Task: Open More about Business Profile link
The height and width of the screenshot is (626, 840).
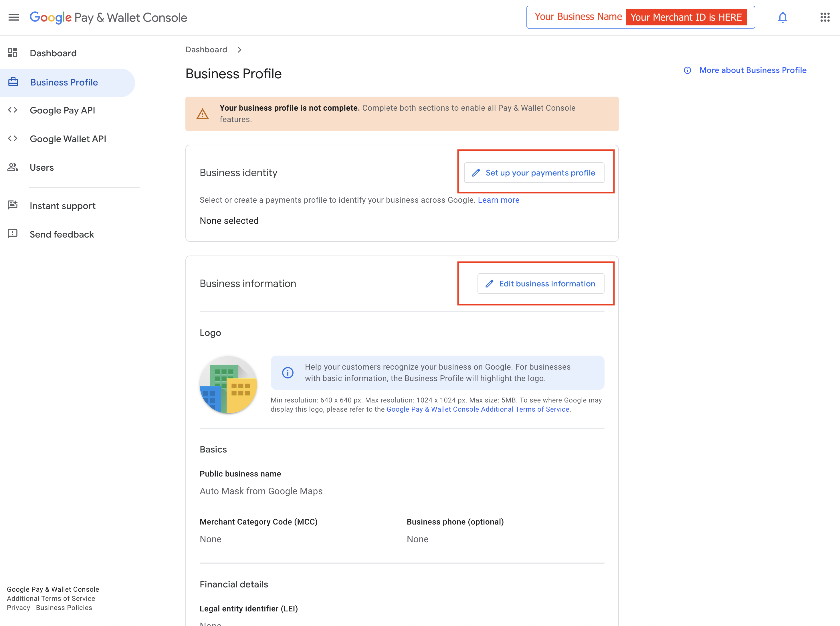Action: [x=752, y=71]
